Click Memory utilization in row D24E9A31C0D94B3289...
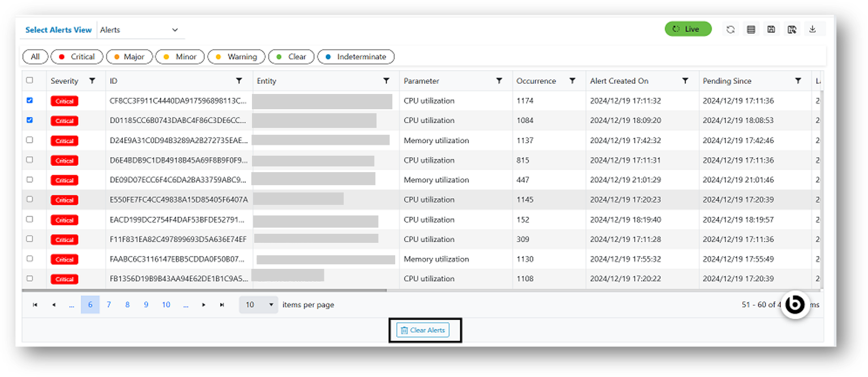 (x=436, y=140)
